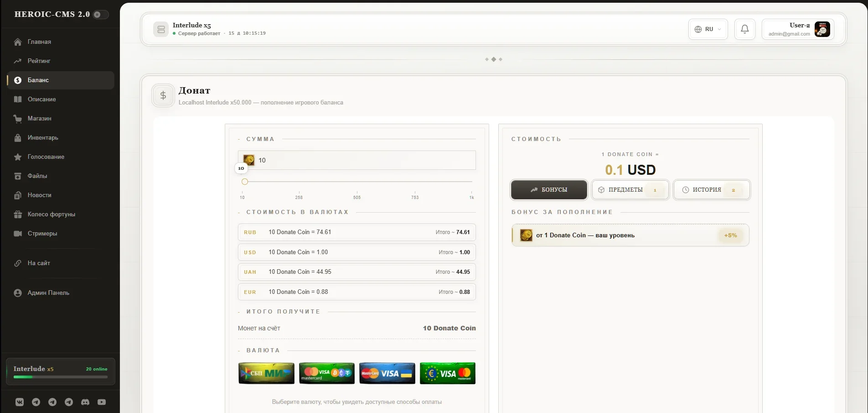Image resolution: width=868 pixels, height=413 pixels.
Task: Click the home icon for Главная
Action: pyautogui.click(x=18, y=42)
